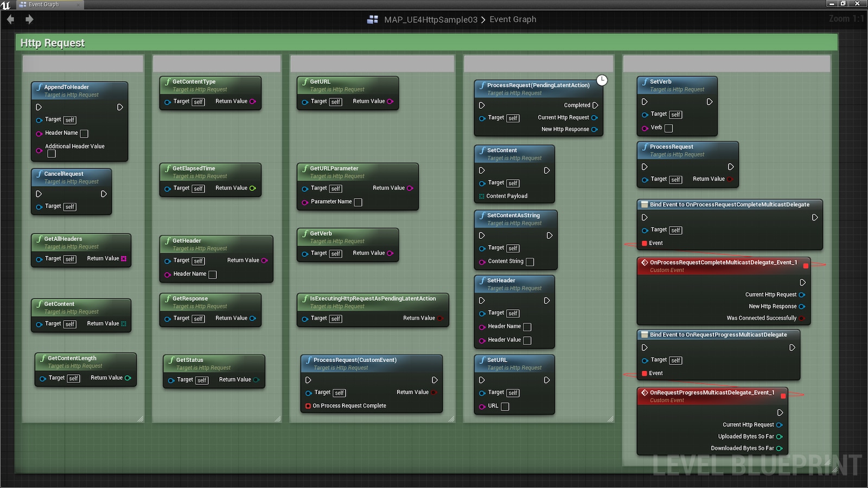868x488 pixels.
Task: Click the latent clock icon on ProcessRequest(PendingLatentAction)
Action: click(602, 80)
